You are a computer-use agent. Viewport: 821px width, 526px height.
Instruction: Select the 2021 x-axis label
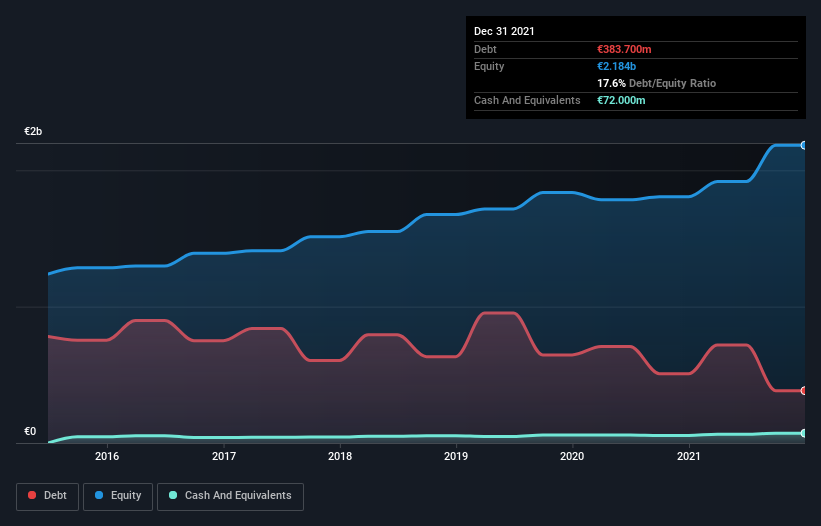tap(689, 456)
